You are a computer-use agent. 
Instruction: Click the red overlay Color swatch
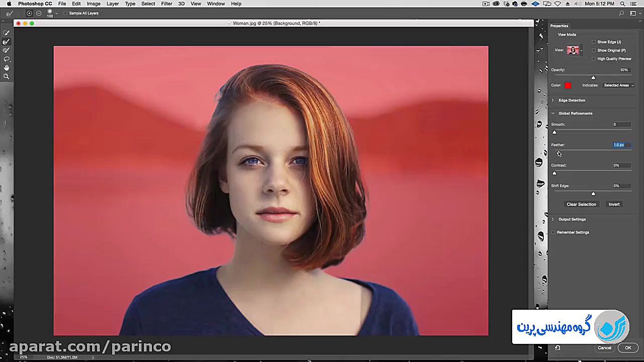tap(568, 85)
